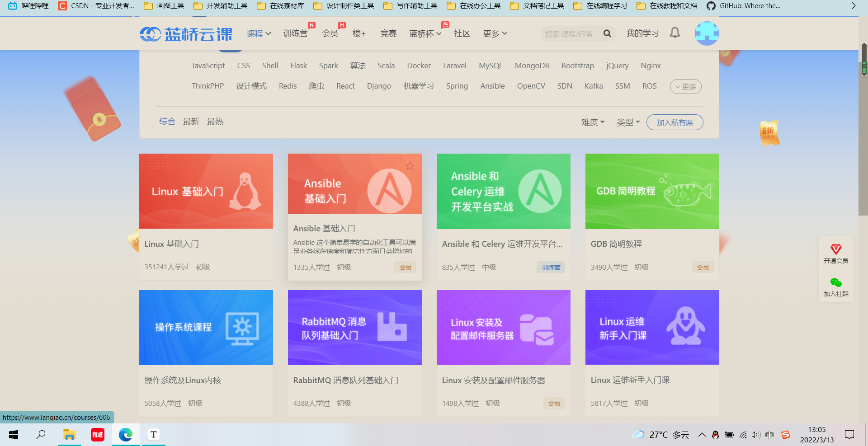This screenshot has width=868, height=446.
Task: Filter by JavaScript tag
Action: click(x=208, y=66)
